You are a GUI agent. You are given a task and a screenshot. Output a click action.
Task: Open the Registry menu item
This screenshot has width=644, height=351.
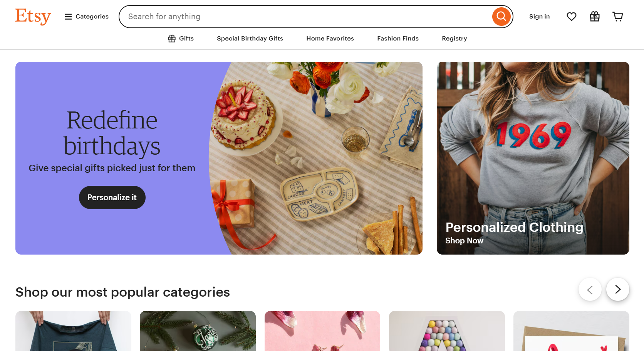coord(454,38)
